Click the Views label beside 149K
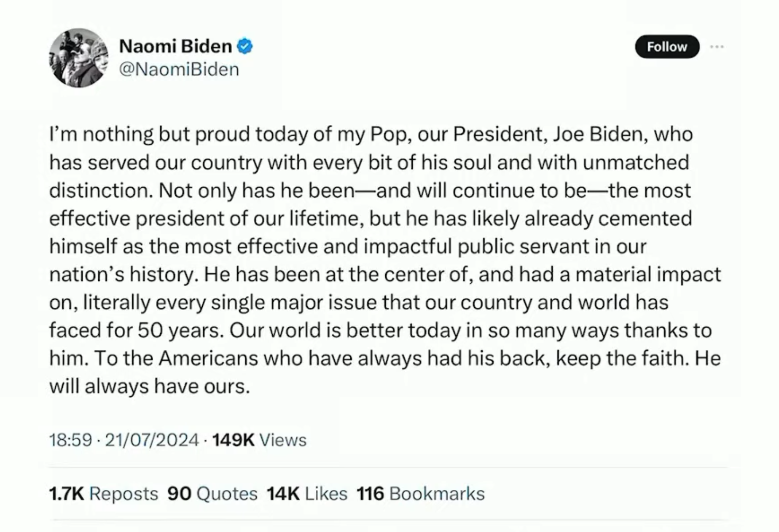 click(283, 440)
